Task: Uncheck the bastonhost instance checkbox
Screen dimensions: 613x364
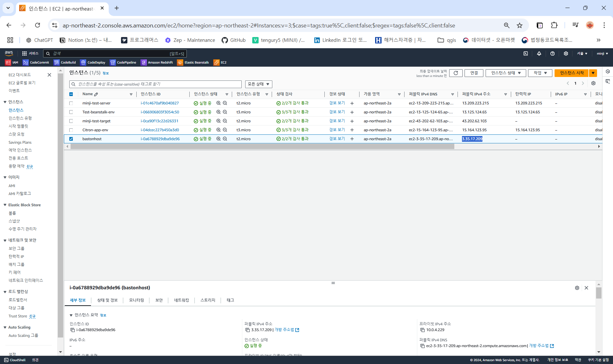Action: pos(71,139)
